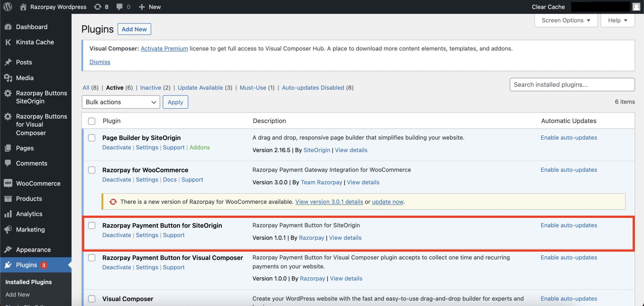This screenshot has height=306, width=644.
Task: Open Support for Razorpay Payment Button SiteOrigin
Action: click(x=174, y=235)
